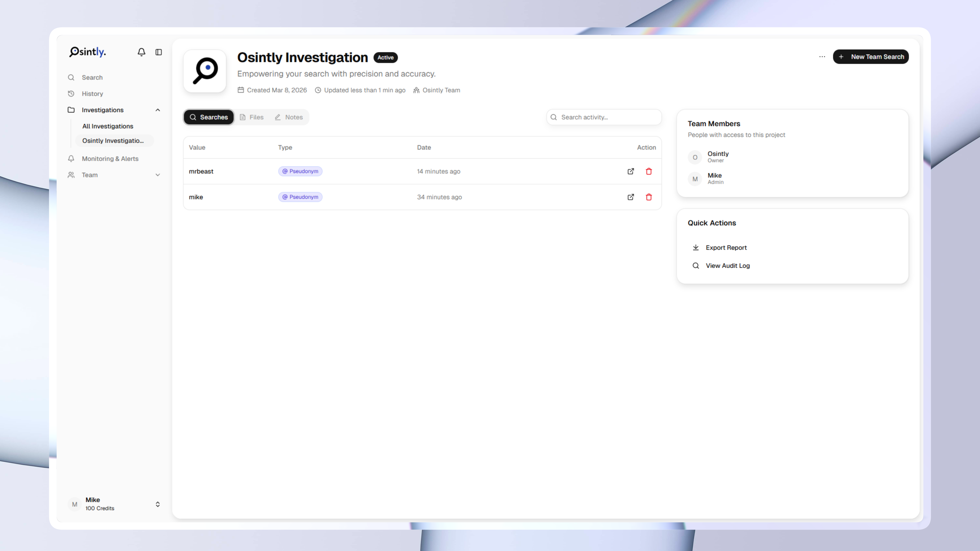The height and width of the screenshot is (551, 980).
Task: Click the Active status badge
Action: click(x=385, y=57)
